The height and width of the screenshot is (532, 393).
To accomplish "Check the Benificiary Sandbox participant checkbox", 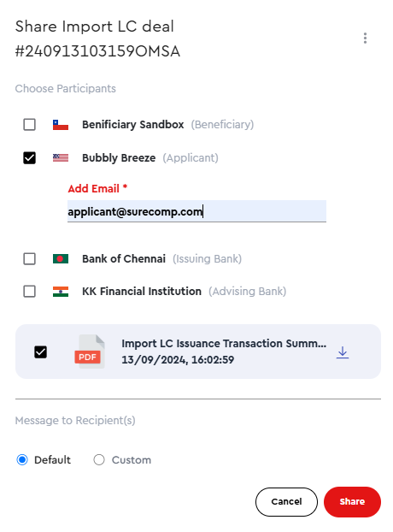I will [x=29, y=125].
